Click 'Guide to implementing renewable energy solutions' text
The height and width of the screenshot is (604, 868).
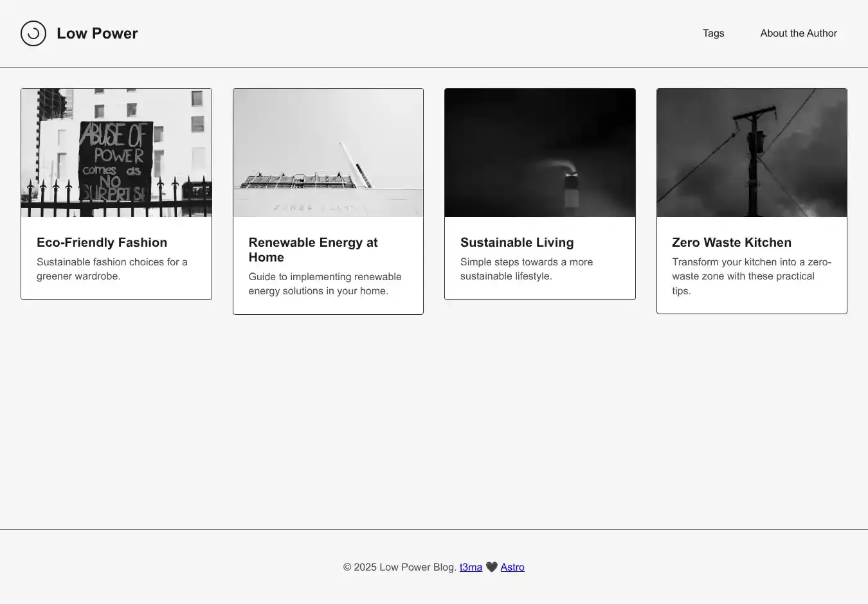click(325, 284)
